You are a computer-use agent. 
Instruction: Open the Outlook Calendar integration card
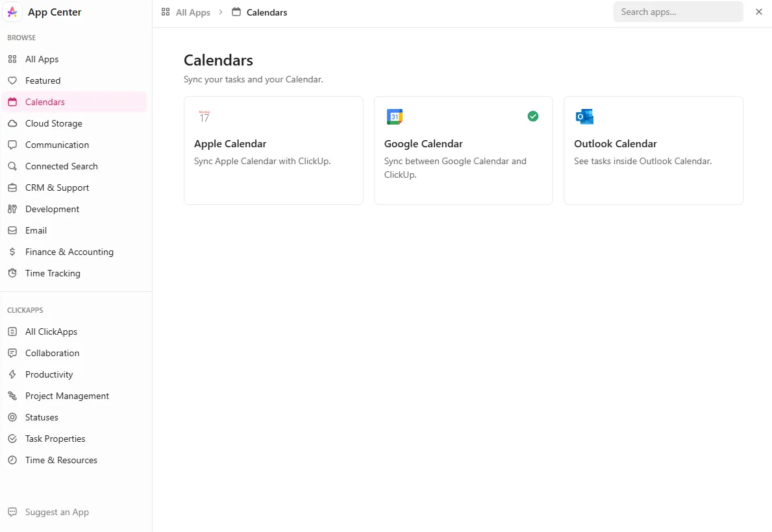click(x=653, y=151)
